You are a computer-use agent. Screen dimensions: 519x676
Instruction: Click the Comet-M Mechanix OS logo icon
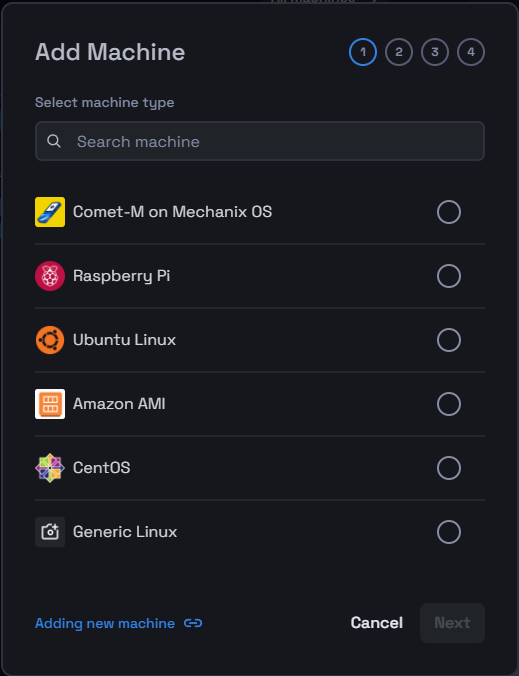50,212
